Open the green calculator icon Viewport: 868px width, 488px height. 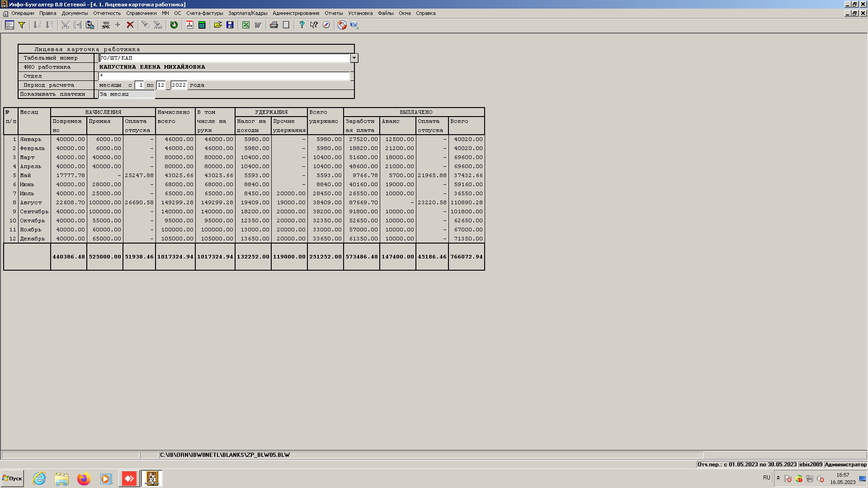(202, 25)
